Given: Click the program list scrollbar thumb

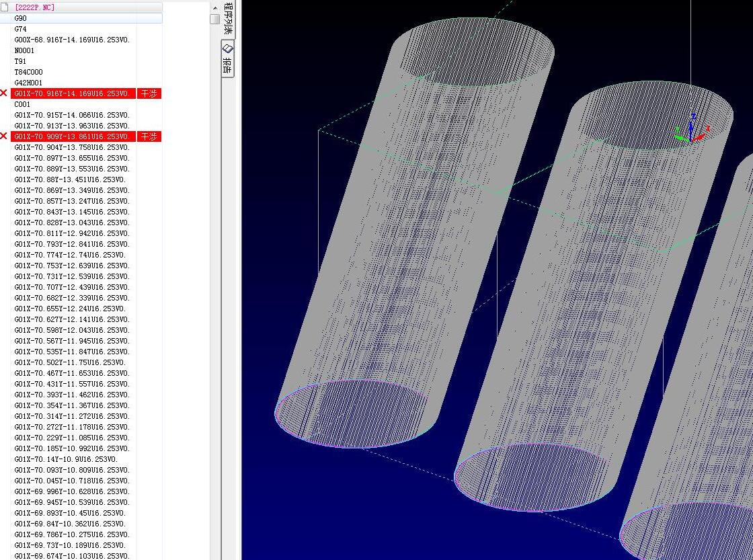Looking at the screenshot, I should [214, 19].
